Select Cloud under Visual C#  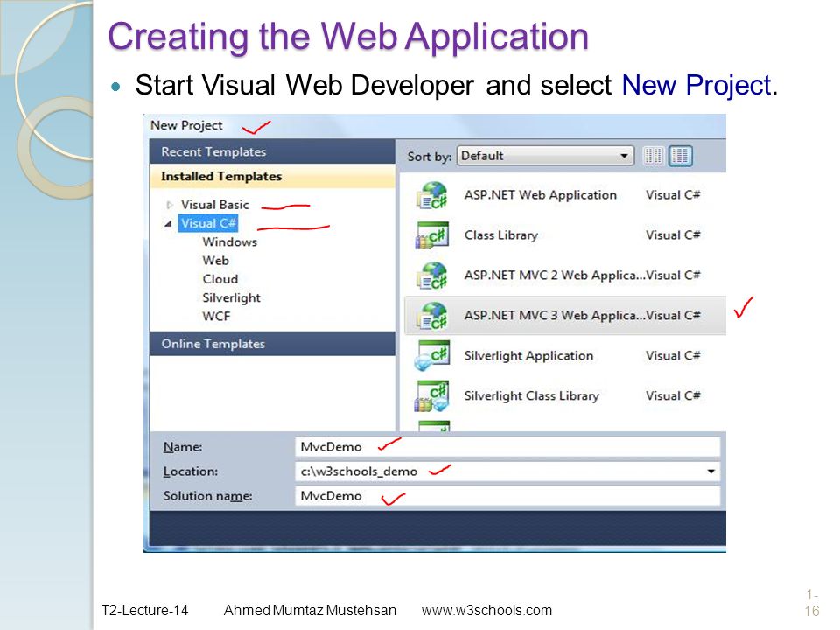(x=220, y=280)
